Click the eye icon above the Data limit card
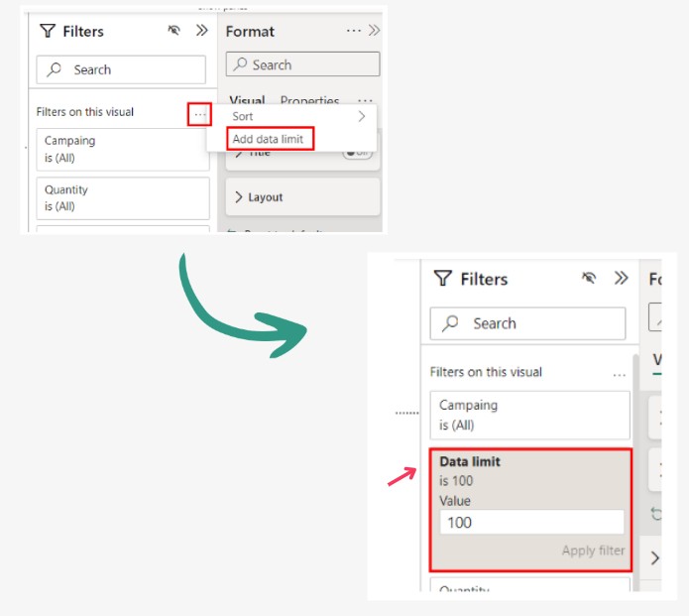Image resolution: width=689 pixels, height=616 pixels. pyautogui.click(x=590, y=279)
